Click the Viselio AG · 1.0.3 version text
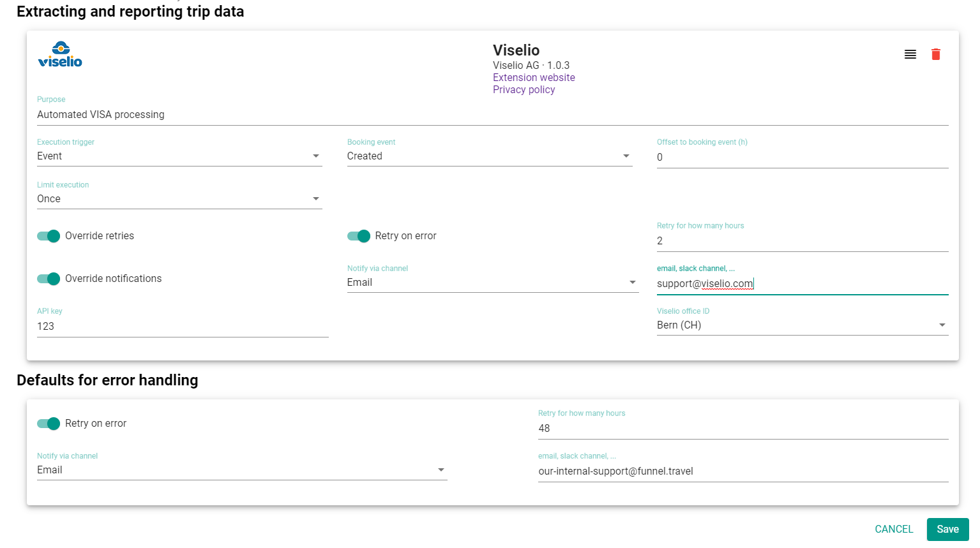Image resolution: width=980 pixels, height=548 pixels. [531, 66]
